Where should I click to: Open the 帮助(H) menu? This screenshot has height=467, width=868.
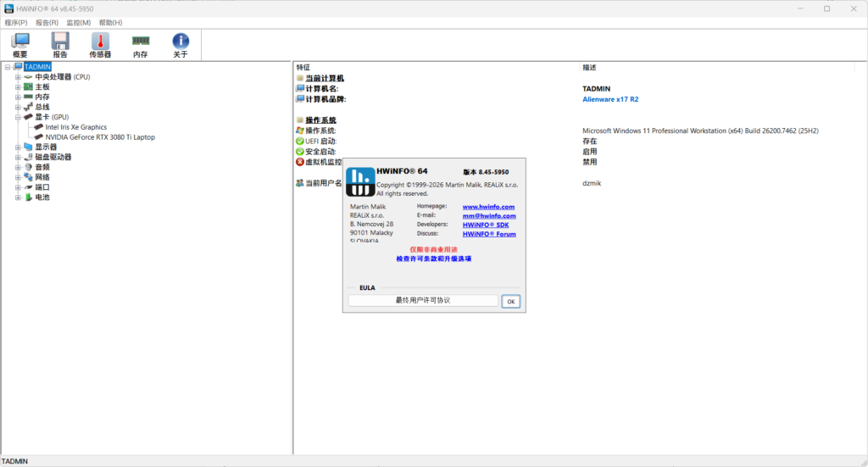coord(110,23)
